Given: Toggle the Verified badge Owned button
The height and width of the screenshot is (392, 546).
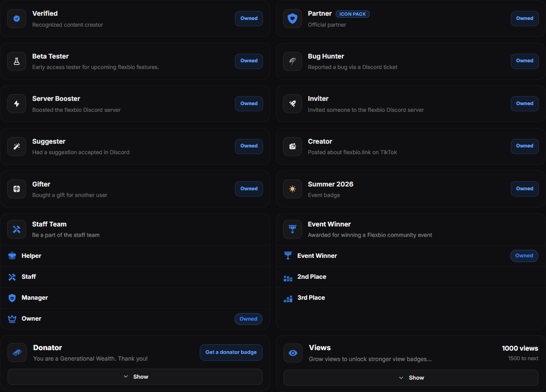Looking at the screenshot, I should [249, 19].
